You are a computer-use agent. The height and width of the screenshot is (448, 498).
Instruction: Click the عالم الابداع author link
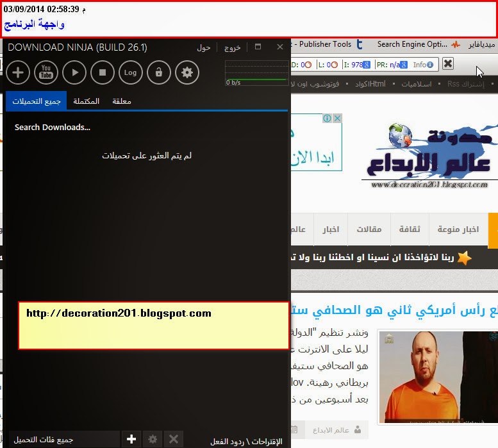pos(337,430)
